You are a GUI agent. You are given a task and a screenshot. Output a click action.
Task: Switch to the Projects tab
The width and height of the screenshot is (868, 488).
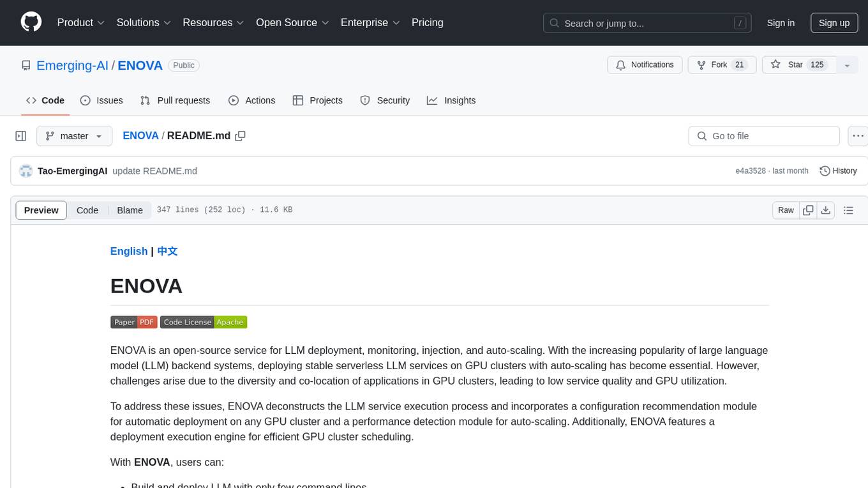pos(318,100)
